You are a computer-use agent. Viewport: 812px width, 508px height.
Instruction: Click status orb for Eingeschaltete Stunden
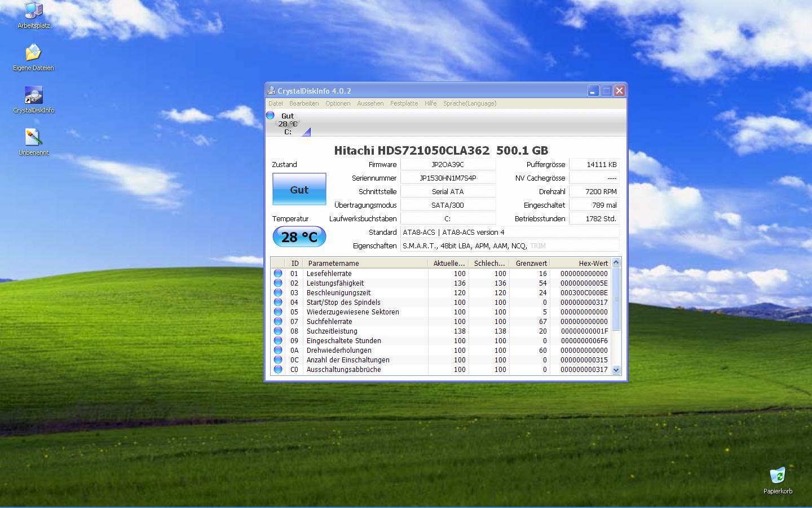(x=278, y=340)
